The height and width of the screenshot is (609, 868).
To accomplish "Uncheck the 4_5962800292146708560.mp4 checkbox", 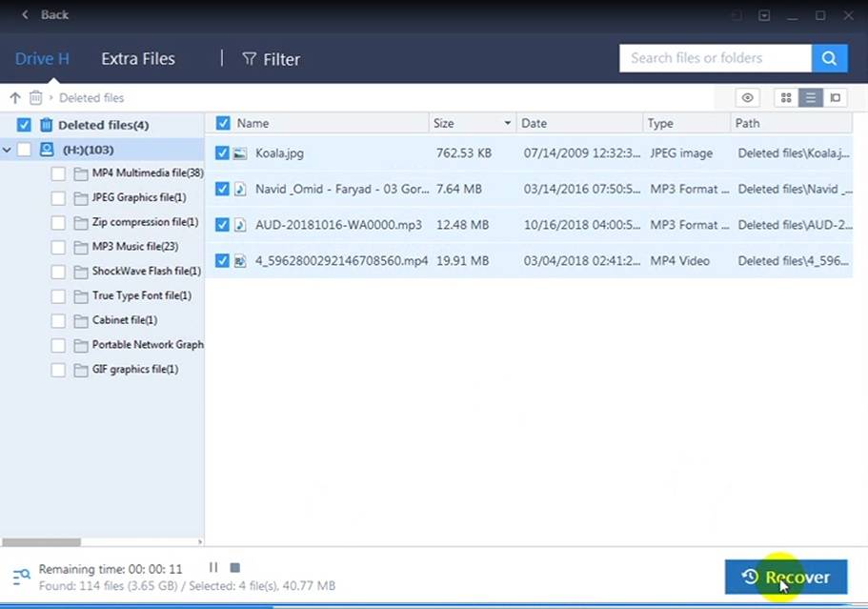I will 222,260.
